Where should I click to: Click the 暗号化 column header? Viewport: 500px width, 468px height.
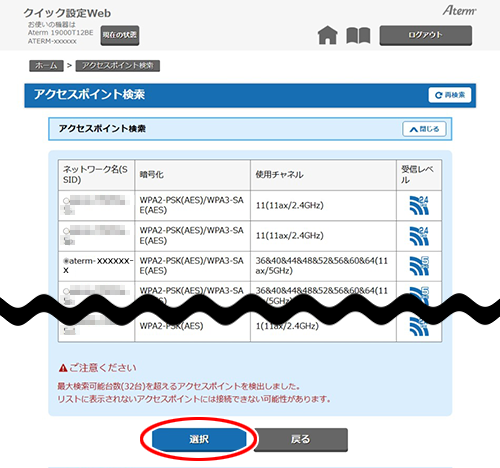click(x=192, y=175)
